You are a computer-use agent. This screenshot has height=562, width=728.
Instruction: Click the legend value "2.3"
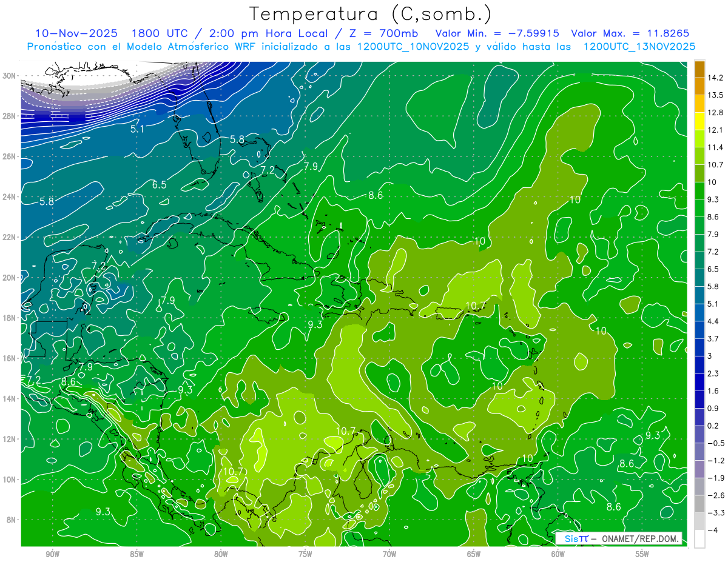[713, 373]
